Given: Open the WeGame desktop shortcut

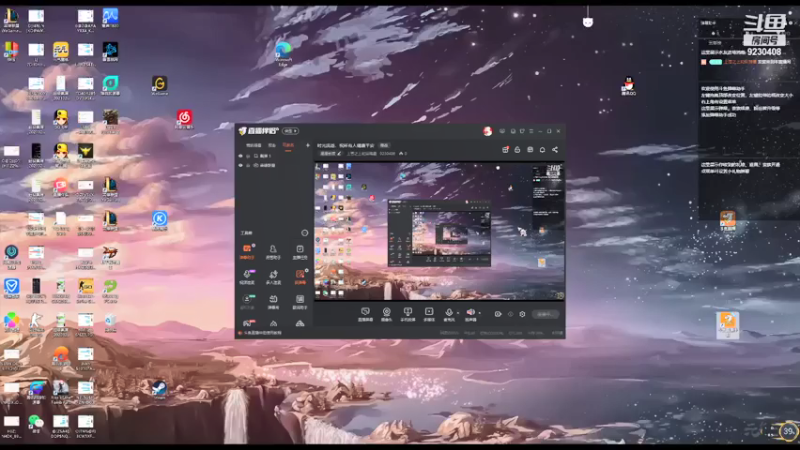Looking at the screenshot, I should click(x=160, y=85).
